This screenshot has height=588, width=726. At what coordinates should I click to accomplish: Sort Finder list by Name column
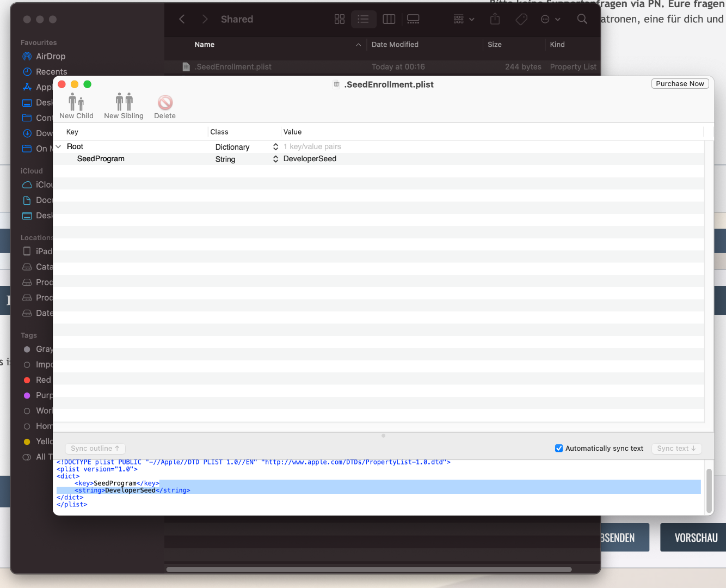(205, 45)
